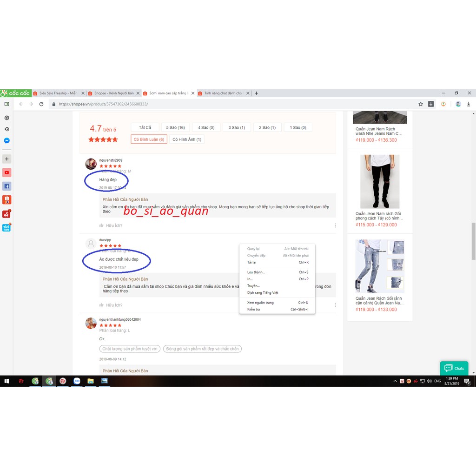The image size is (476, 476).
Task: Open the Chats button bottom right
Action: pyautogui.click(x=454, y=368)
